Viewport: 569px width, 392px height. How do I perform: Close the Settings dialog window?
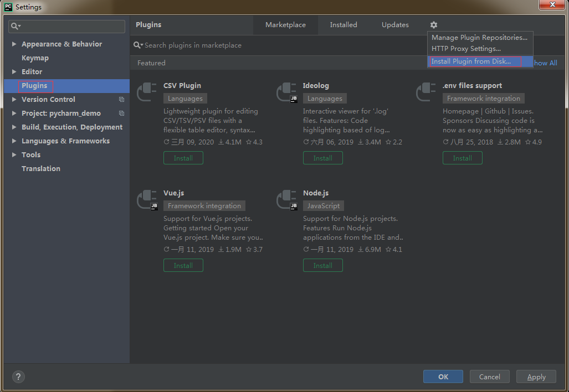[552, 5]
